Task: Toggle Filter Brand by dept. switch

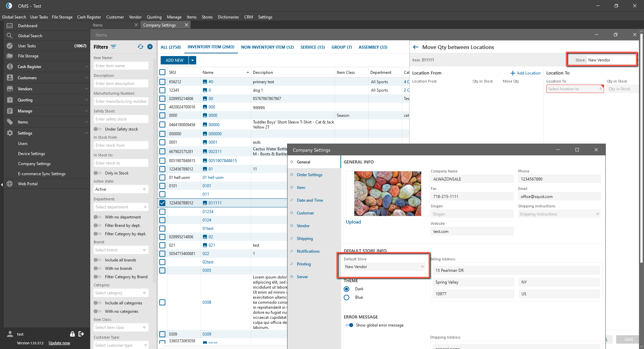Action: (98, 226)
